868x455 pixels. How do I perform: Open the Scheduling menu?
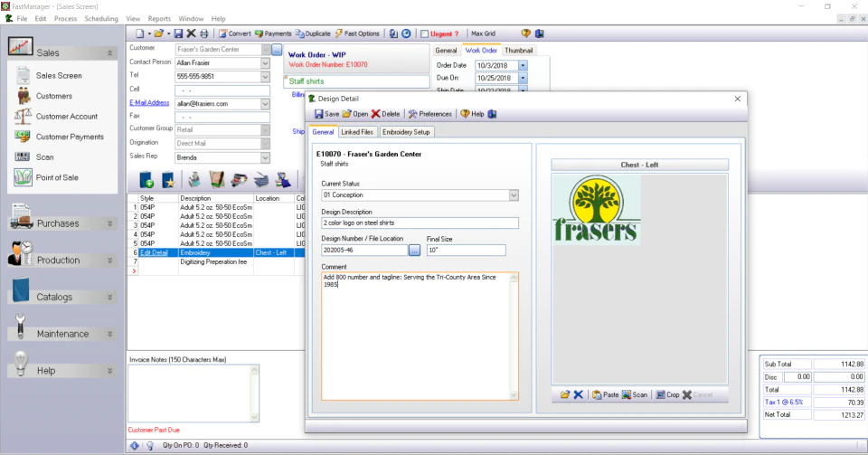pyautogui.click(x=101, y=18)
